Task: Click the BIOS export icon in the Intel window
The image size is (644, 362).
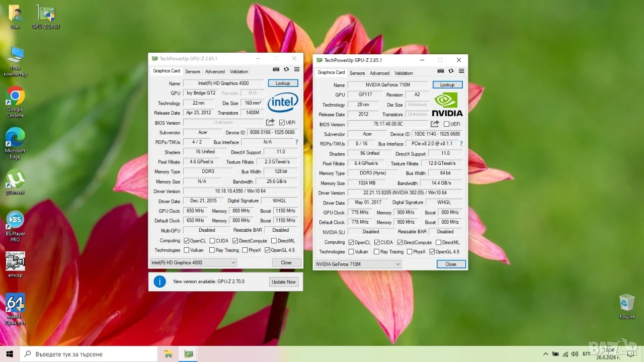Action: [270, 122]
